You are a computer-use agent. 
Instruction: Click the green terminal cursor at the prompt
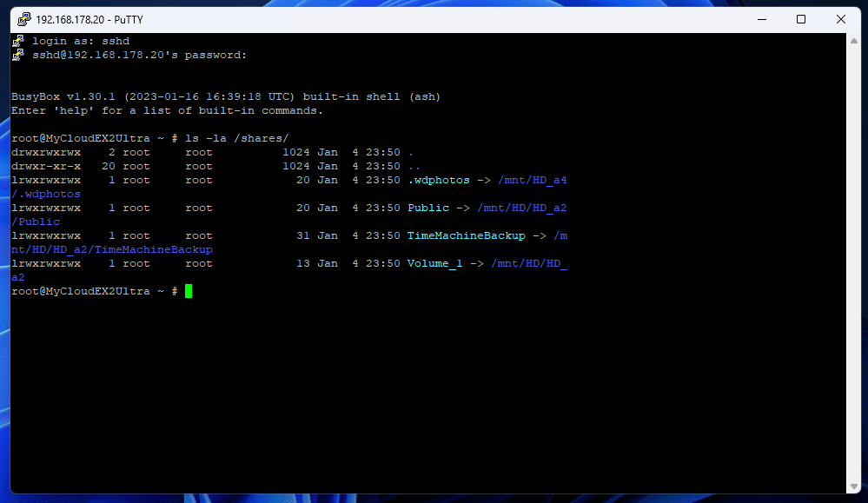(189, 291)
